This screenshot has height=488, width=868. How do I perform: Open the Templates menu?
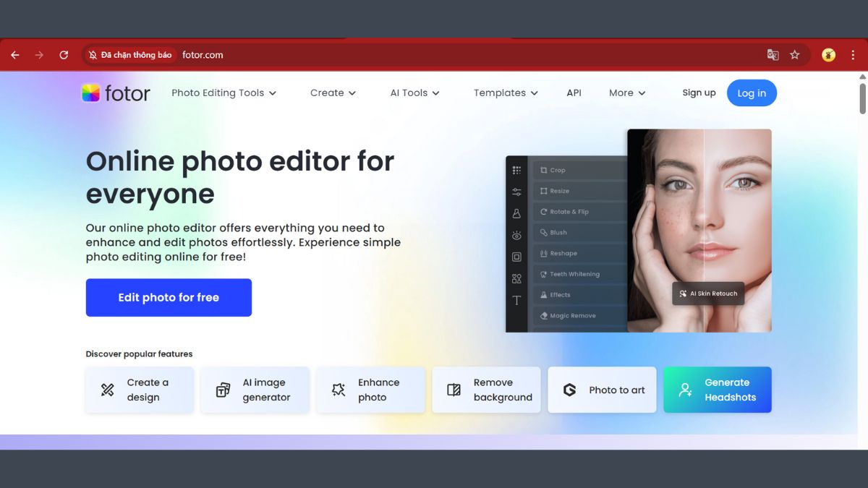pyautogui.click(x=505, y=93)
